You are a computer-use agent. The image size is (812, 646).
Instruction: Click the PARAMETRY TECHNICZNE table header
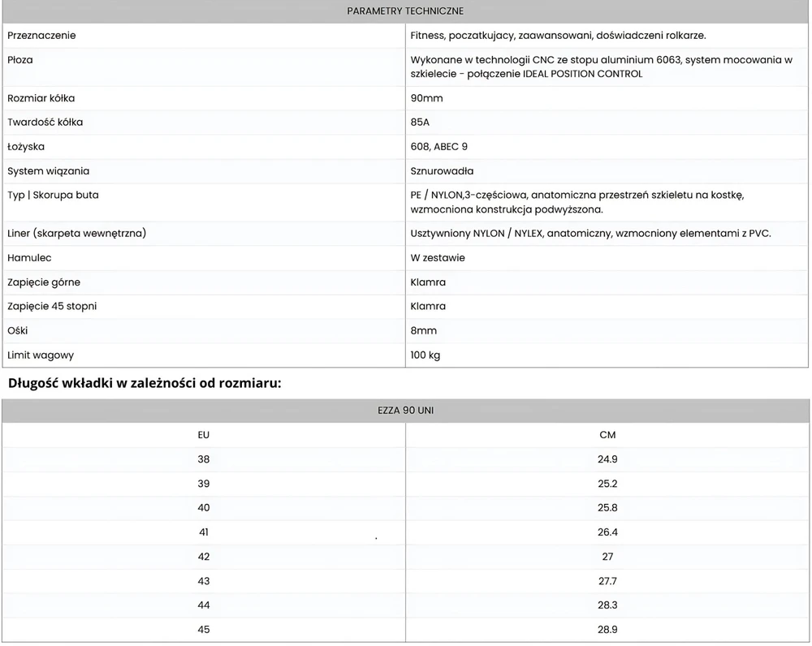405,11
